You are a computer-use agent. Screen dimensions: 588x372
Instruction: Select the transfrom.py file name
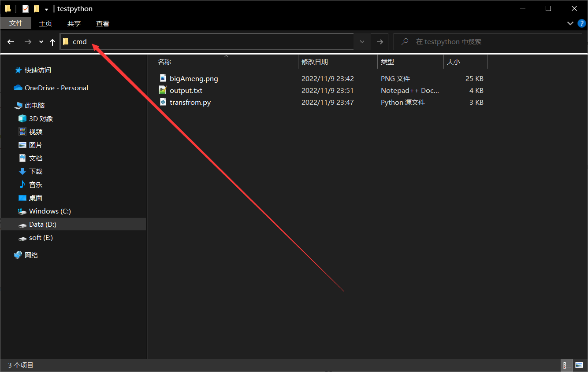pos(190,103)
